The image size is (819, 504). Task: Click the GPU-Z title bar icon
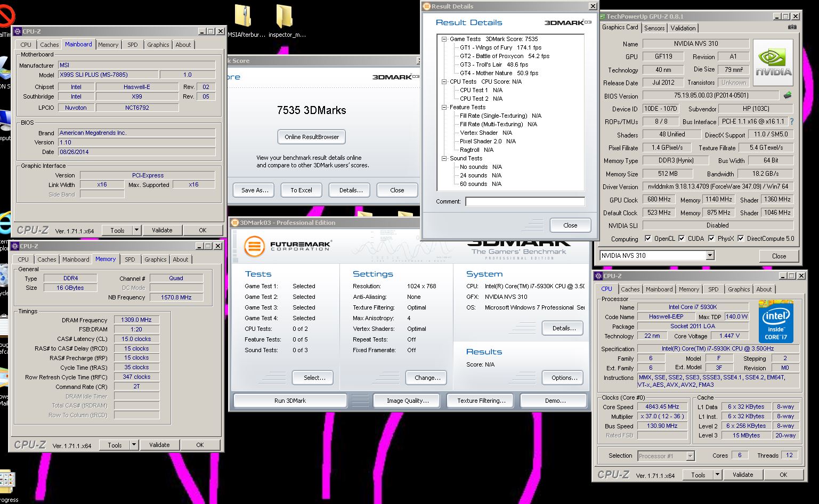602,17
